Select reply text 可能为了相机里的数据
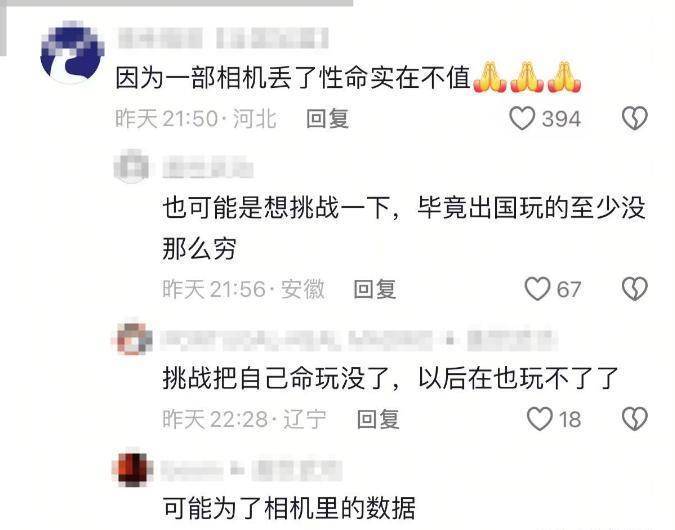This screenshot has width=675, height=530. (x=289, y=508)
